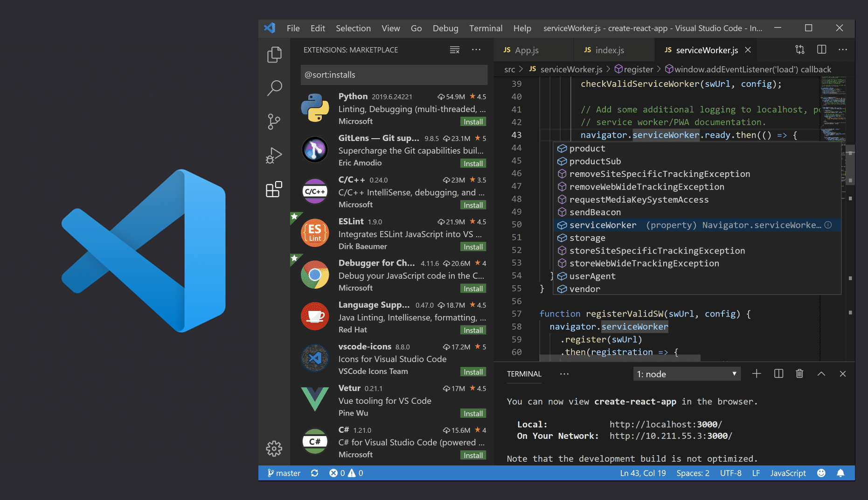Open the File menu
The height and width of the screenshot is (500, 868).
[x=293, y=28]
